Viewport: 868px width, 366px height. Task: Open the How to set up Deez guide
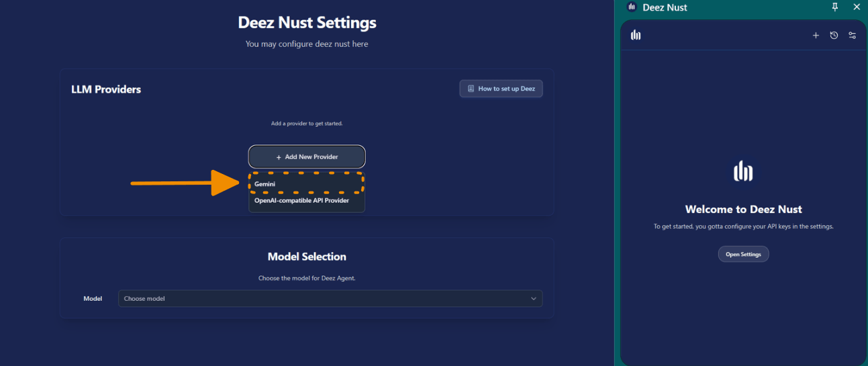click(x=501, y=89)
